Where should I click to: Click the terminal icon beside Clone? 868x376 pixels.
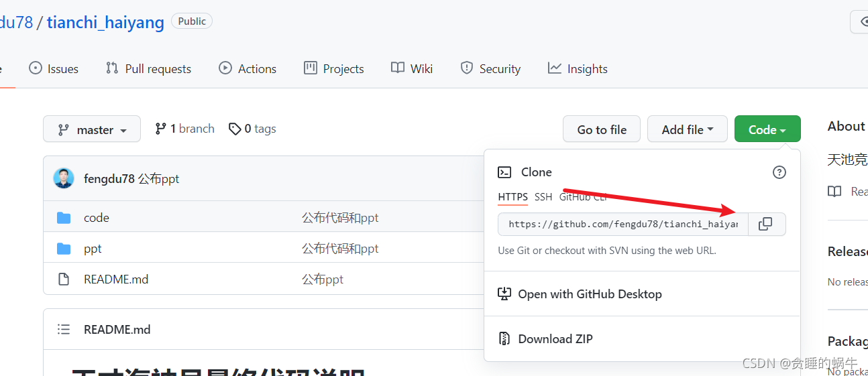tap(504, 172)
